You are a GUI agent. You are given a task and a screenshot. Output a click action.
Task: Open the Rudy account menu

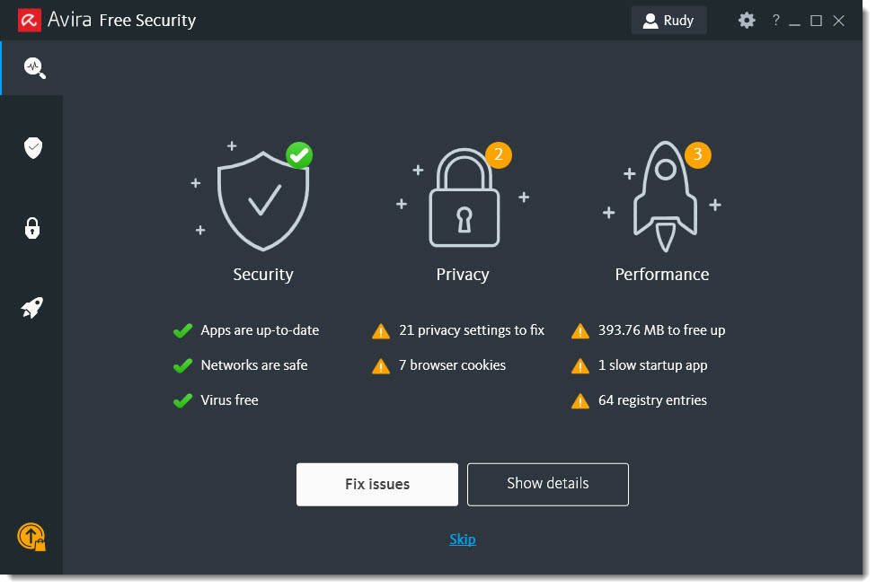[668, 21]
